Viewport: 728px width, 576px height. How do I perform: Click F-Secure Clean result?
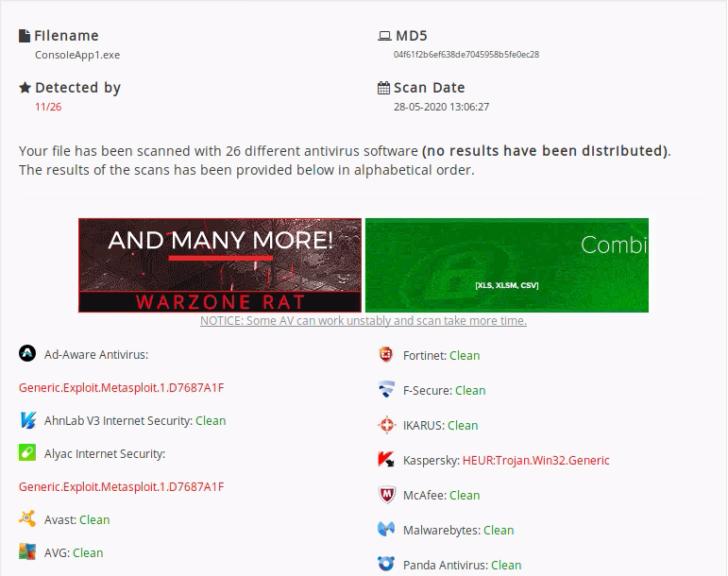(x=470, y=390)
